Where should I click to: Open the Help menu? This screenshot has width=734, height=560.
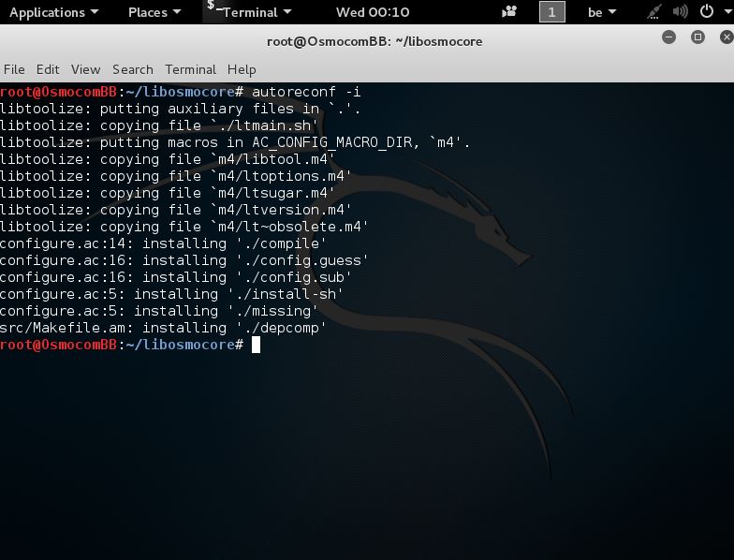(x=242, y=69)
